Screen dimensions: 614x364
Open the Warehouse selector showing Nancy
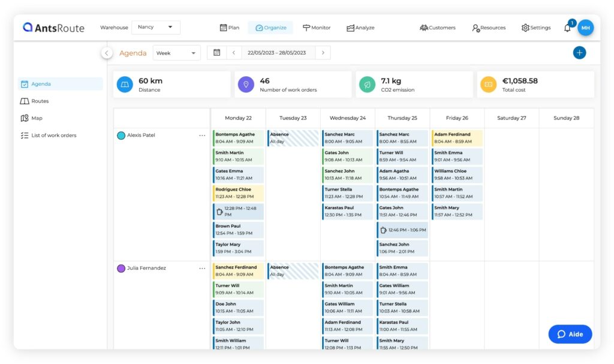[x=155, y=27]
